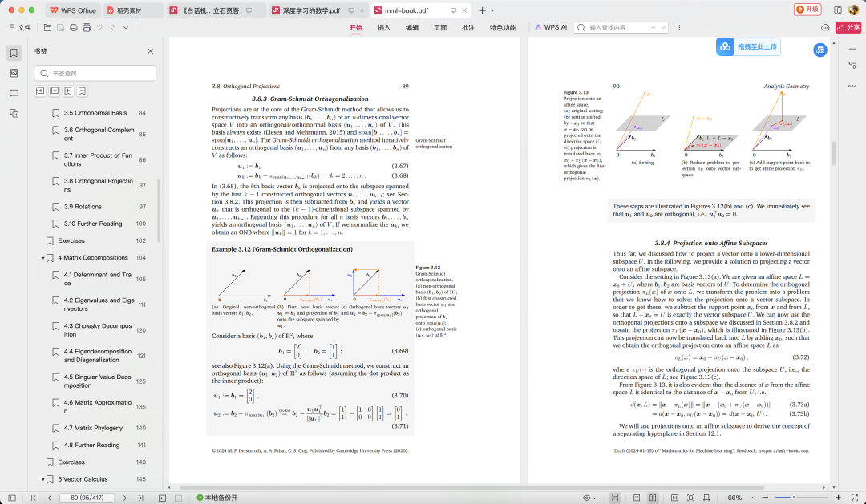
Task: Switch to the 编辑 ribbon tab
Action: click(412, 27)
